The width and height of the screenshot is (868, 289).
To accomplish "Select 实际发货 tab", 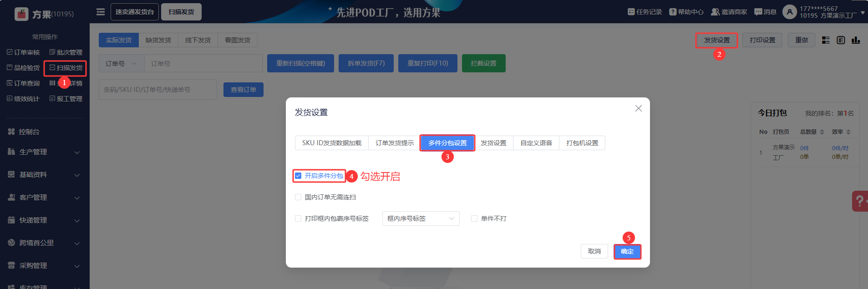I will click(x=119, y=40).
